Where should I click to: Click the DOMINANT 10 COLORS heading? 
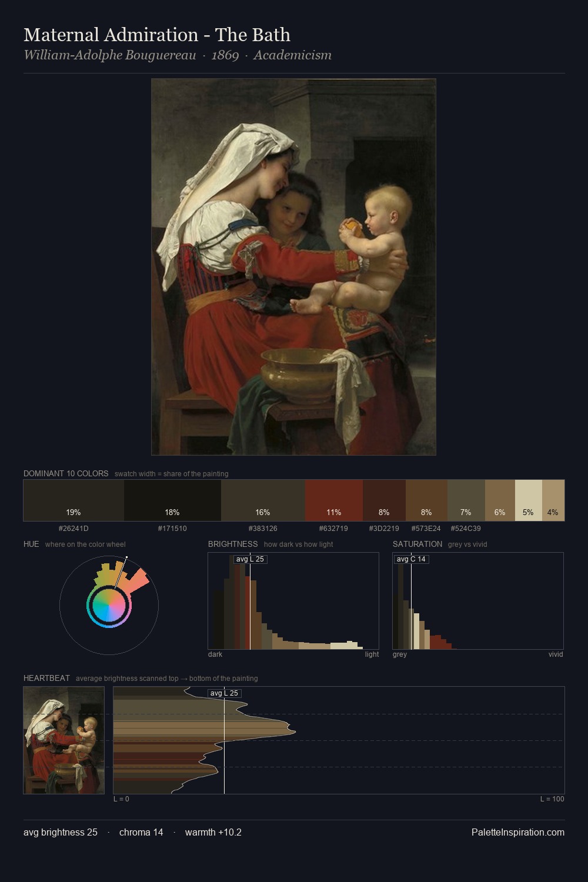coord(66,473)
